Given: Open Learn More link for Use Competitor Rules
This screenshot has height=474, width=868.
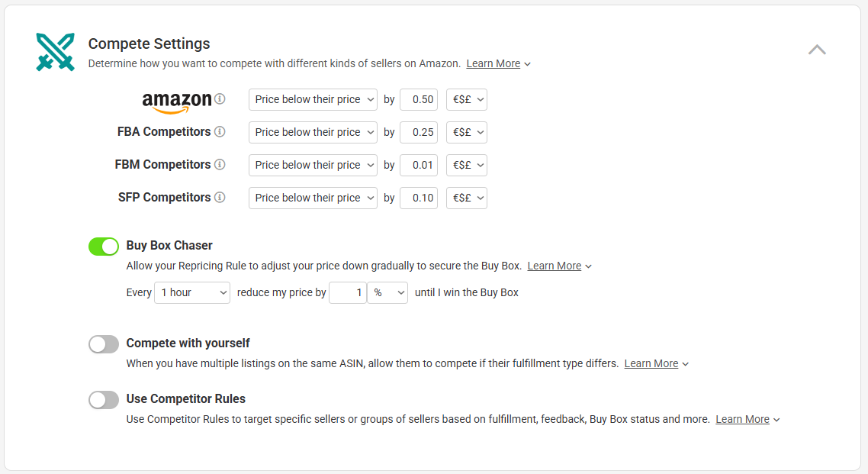Looking at the screenshot, I should pyautogui.click(x=742, y=419).
